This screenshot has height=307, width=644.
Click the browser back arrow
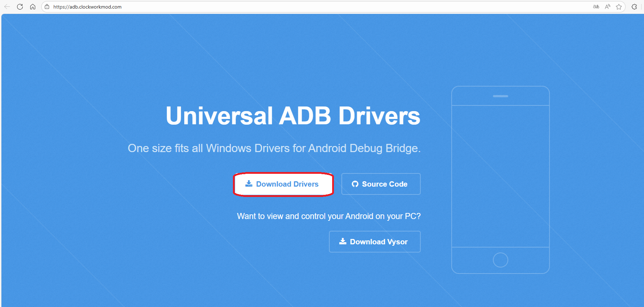[7, 7]
